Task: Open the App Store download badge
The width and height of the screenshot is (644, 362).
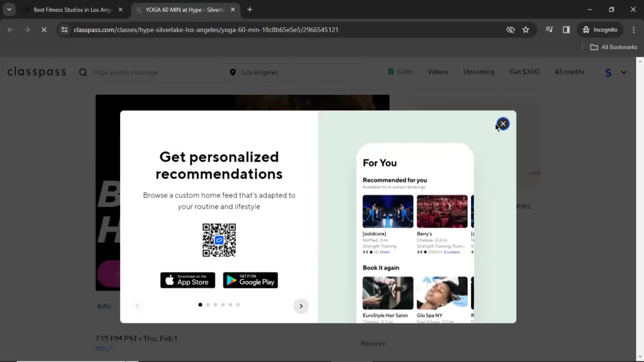Action: click(x=187, y=280)
